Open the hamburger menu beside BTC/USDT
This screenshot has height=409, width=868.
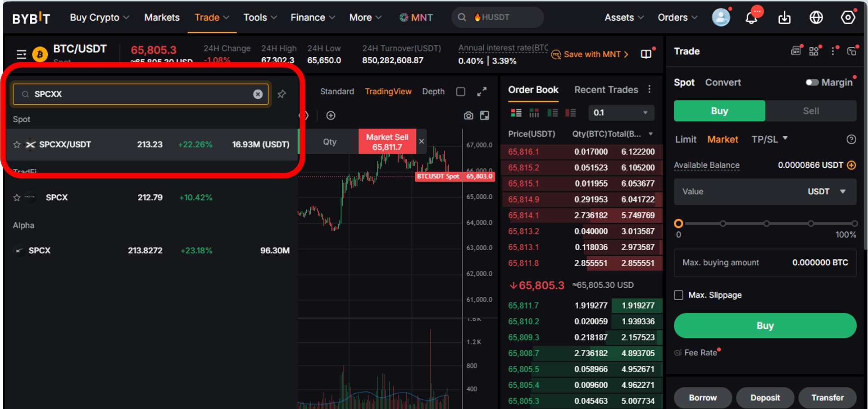21,55
